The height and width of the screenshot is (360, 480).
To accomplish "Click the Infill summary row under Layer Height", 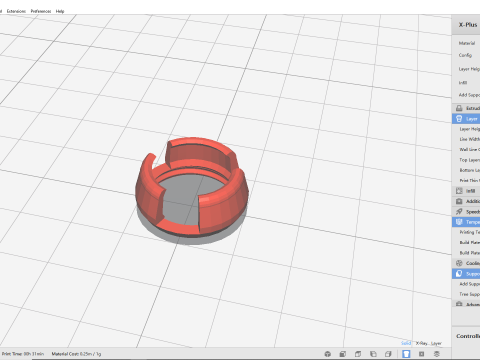I will 463,82.
